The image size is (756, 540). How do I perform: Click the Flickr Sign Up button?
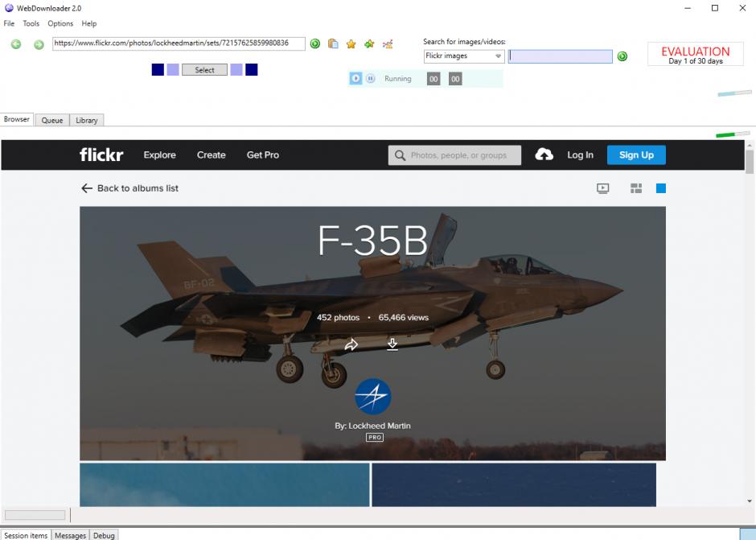click(x=636, y=155)
